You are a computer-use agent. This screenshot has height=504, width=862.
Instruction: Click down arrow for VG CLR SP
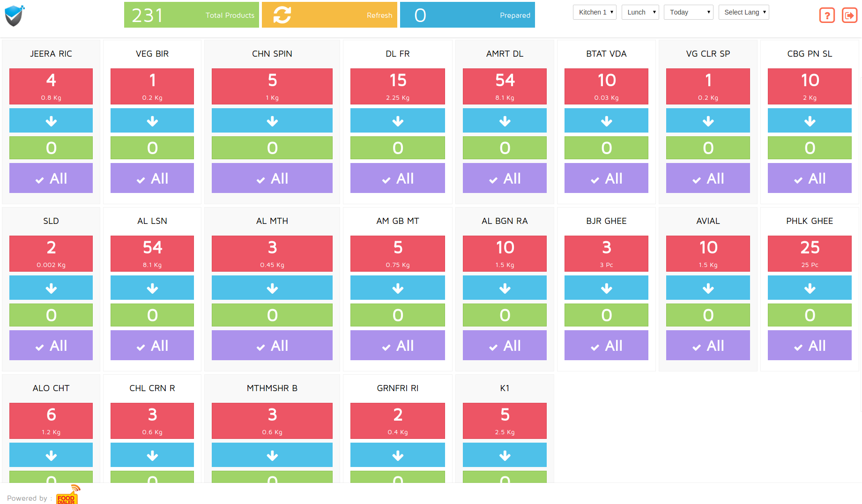tap(708, 121)
